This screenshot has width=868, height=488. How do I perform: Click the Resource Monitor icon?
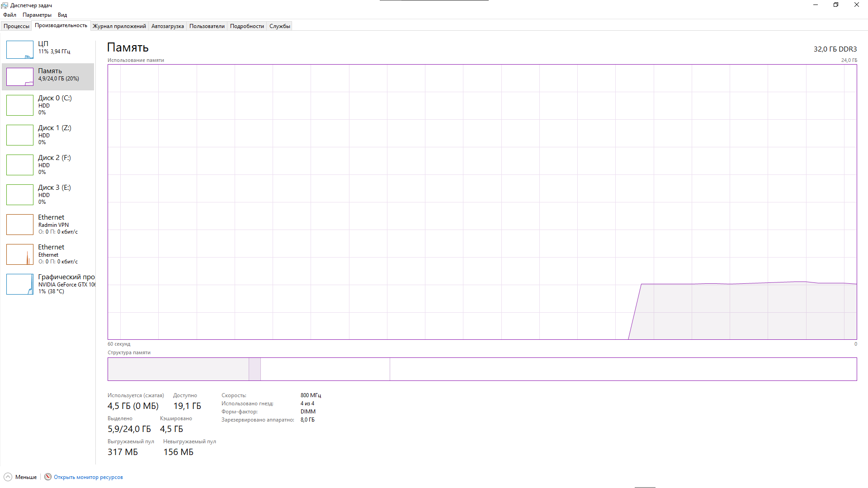point(48,477)
